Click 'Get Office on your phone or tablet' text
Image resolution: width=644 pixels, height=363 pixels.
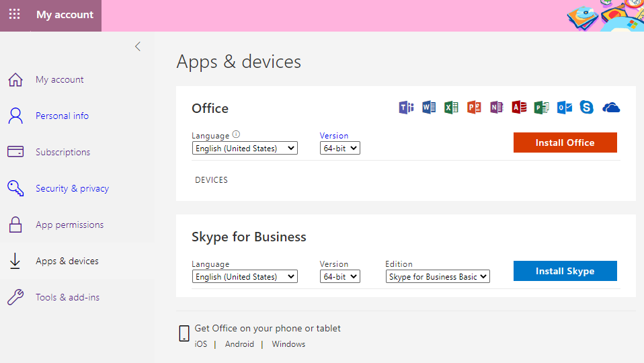pos(268,329)
